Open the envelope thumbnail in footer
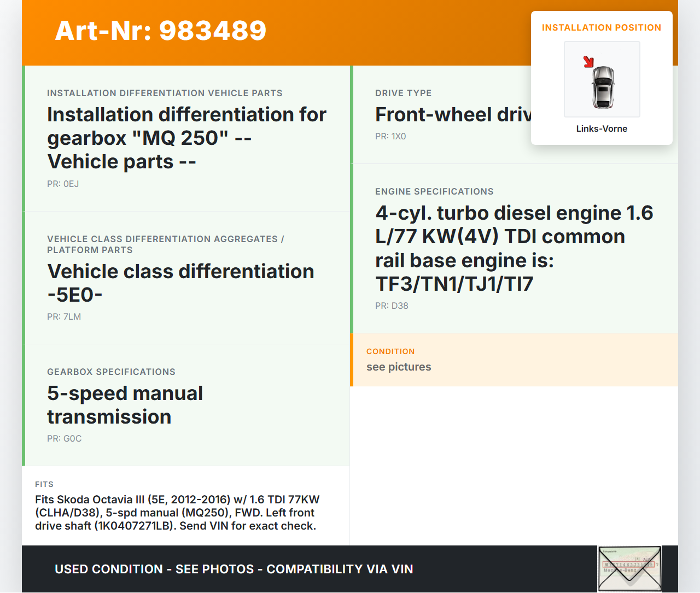Screen dimensions: 700x593 (629, 569)
